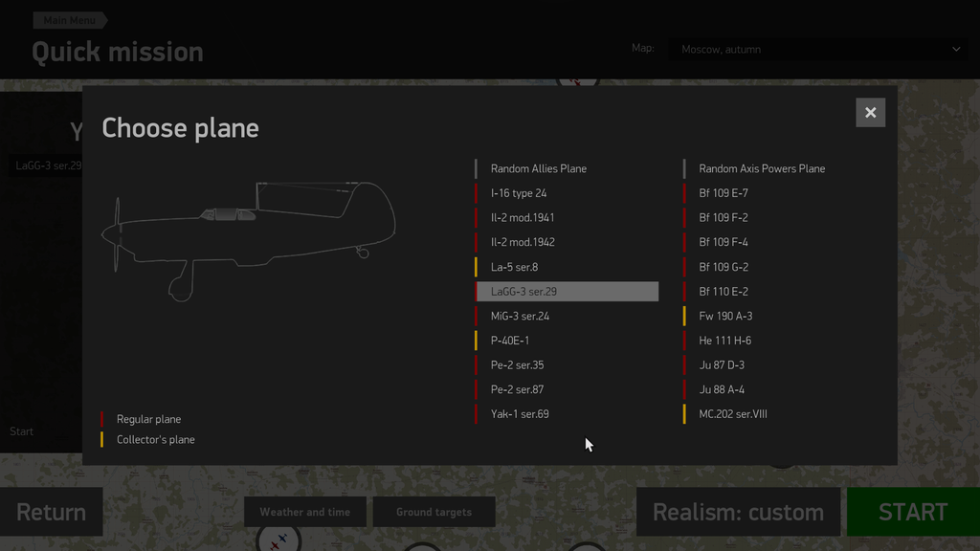Choose the I-16 type 24 plane
Screen dimensions: 980x551
coord(519,193)
